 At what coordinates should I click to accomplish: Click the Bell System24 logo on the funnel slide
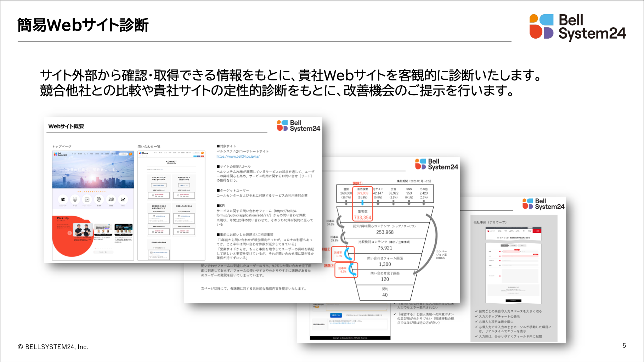[x=437, y=164]
